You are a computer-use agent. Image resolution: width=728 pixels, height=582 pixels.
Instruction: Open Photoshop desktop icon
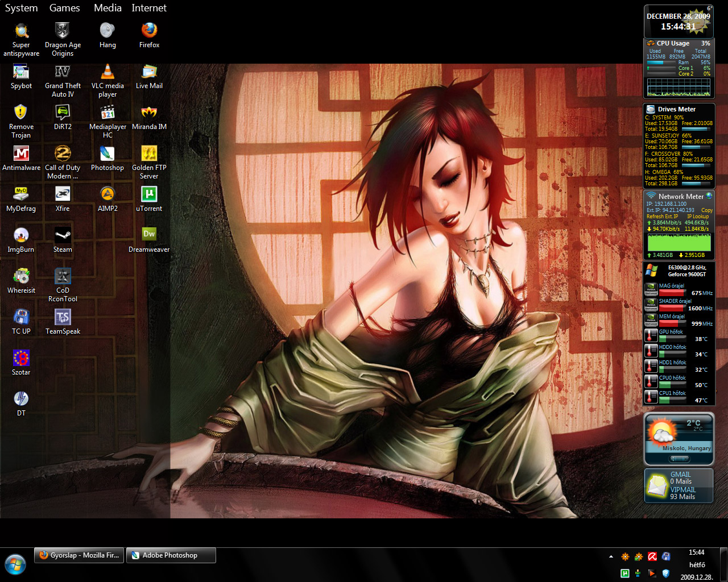pos(107,158)
